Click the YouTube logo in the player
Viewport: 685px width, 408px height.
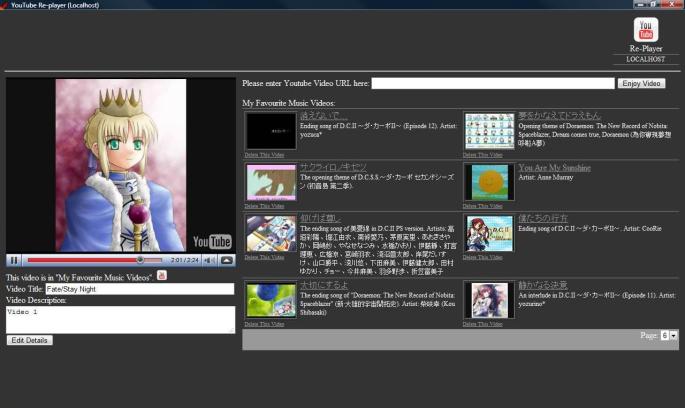212,242
